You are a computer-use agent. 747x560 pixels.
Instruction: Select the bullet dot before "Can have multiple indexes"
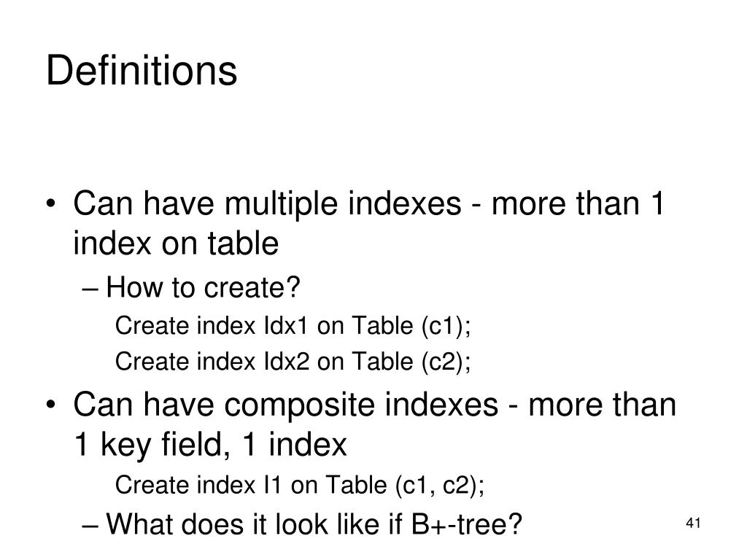50,204
